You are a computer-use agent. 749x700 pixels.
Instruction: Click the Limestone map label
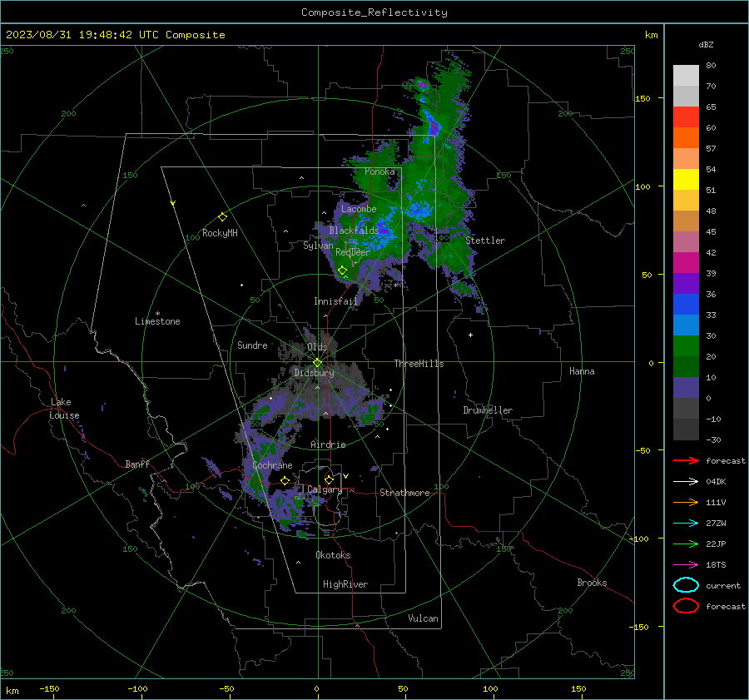pos(157,321)
